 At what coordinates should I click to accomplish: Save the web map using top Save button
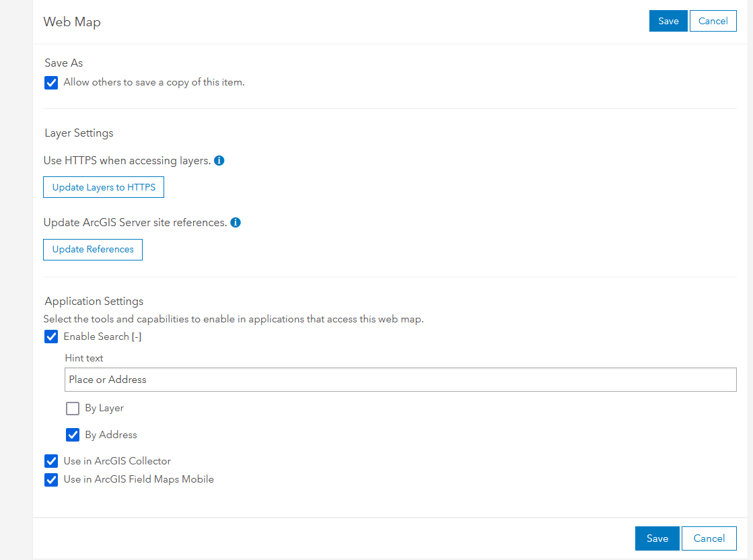click(x=668, y=21)
